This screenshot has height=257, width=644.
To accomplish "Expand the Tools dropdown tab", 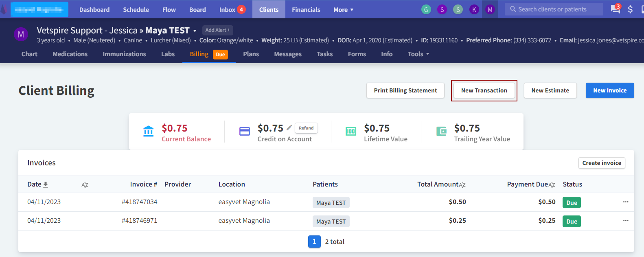I will tap(418, 54).
